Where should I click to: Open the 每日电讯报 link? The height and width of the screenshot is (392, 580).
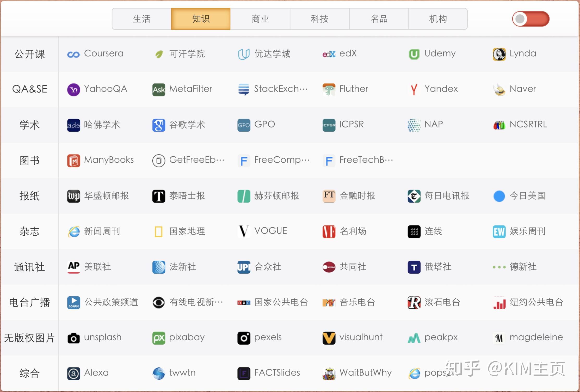pyautogui.click(x=439, y=196)
